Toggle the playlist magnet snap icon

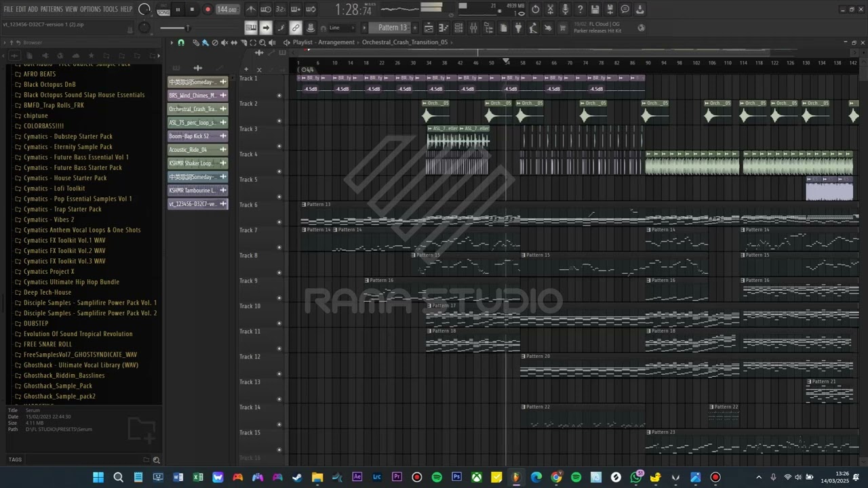(x=181, y=42)
